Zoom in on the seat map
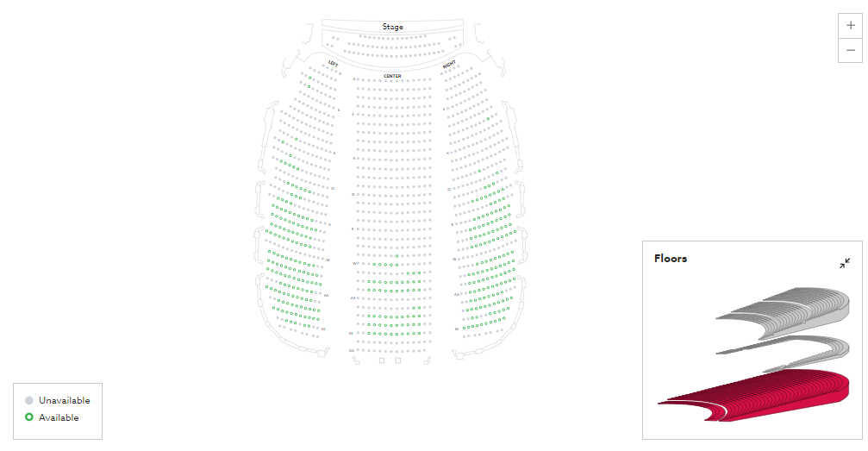The image size is (868, 451). pos(850,25)
